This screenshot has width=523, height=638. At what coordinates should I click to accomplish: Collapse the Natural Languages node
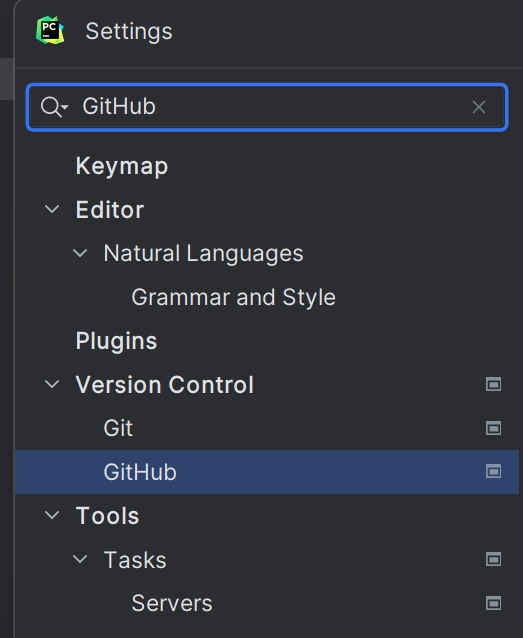(x=80, y=253)
